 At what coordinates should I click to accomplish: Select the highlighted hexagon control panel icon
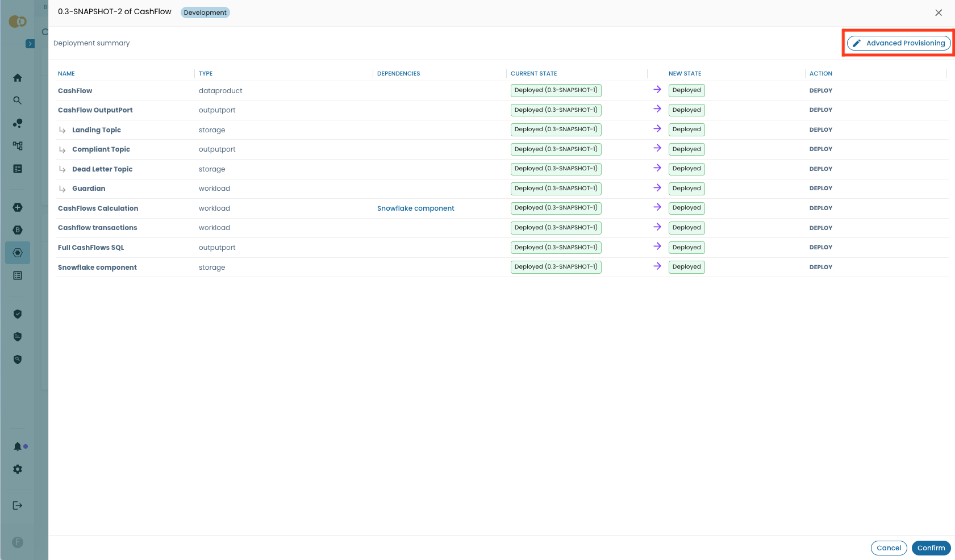(18, 253)
